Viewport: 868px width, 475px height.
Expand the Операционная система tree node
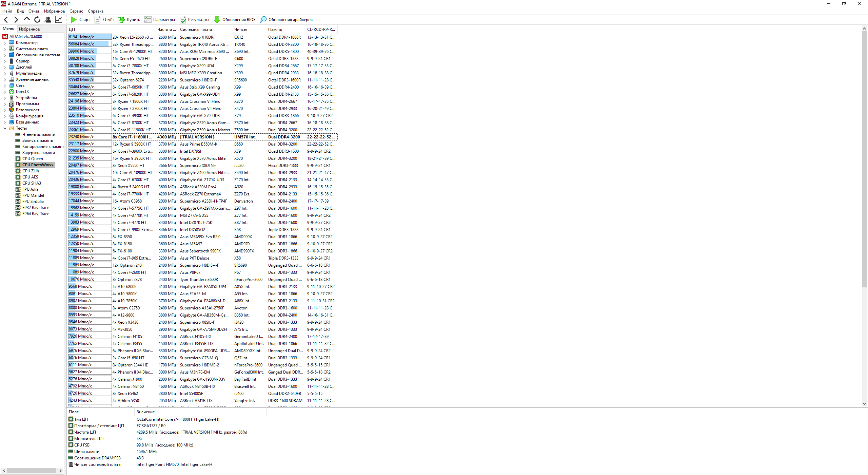pos(5,55)
